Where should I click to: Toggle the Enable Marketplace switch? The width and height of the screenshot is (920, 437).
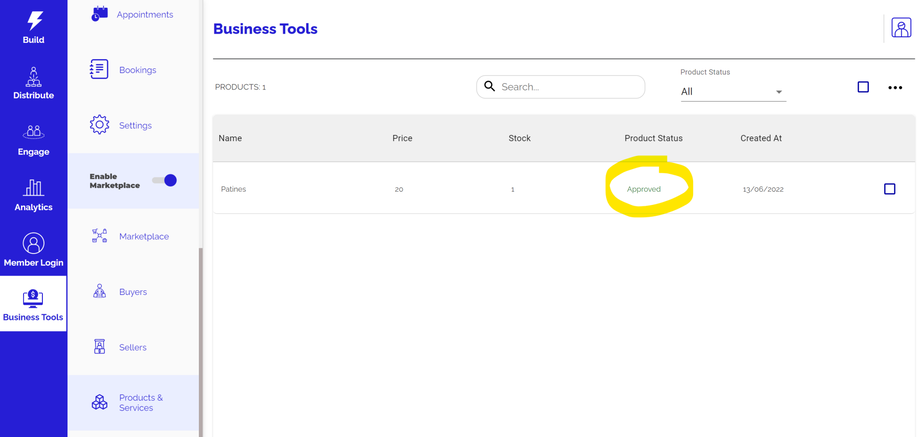pyautogui.click(x=164, y=181)
